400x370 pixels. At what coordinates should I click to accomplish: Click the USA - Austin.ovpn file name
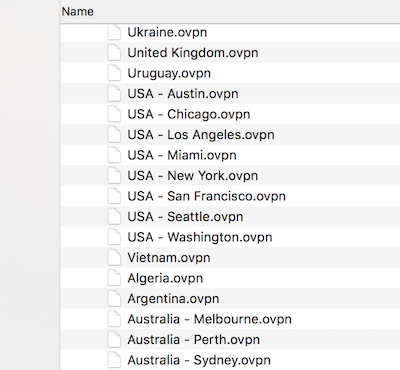183,94
